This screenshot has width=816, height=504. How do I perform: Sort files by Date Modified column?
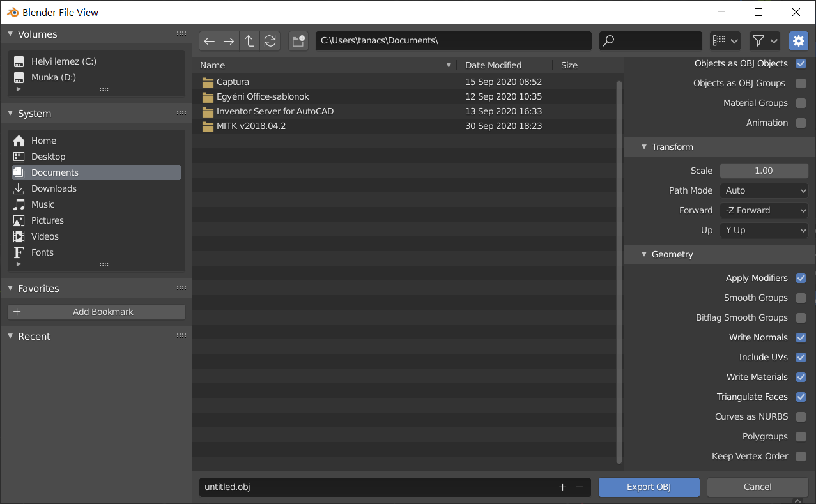click(505, 65)
